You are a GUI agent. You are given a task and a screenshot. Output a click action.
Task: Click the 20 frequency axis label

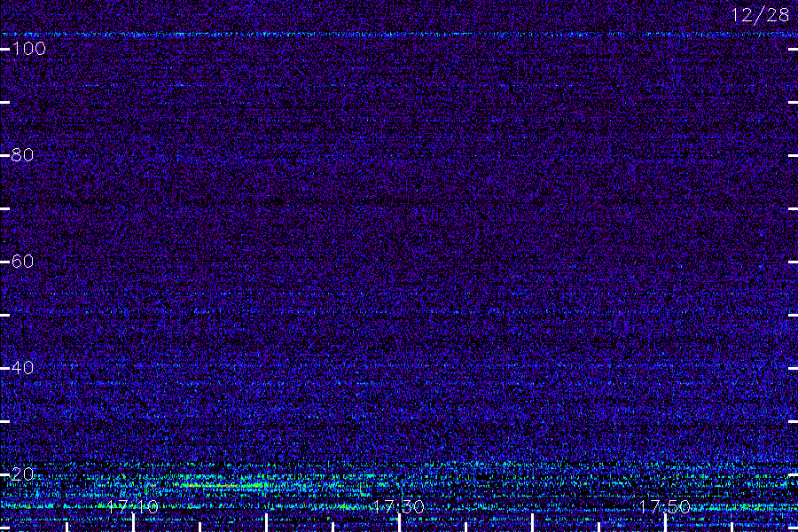click(x=23, y=474)
